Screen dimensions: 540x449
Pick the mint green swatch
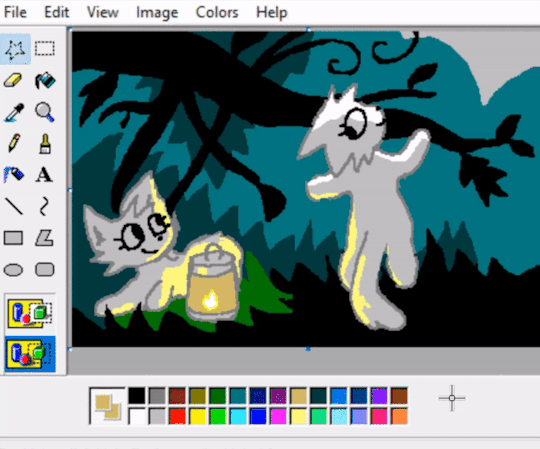pos(319,416)
